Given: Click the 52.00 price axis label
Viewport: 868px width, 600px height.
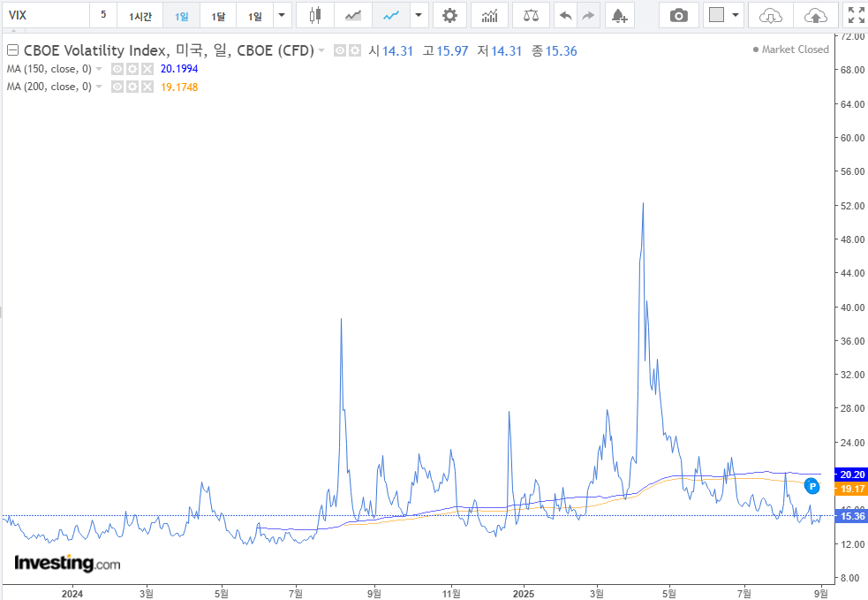Looking at the screenshot, I should pyautogui.click(x=852, y=206).
